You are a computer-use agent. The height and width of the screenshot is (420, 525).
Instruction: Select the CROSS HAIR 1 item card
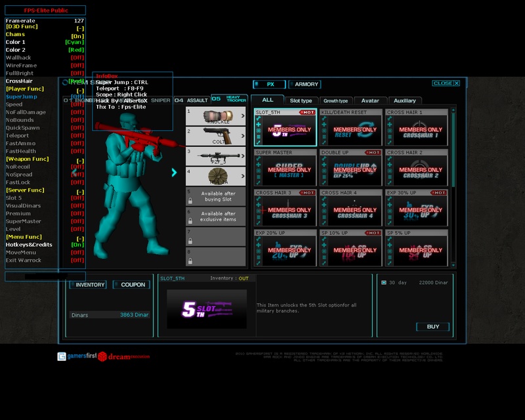click(x=417, y=127)
